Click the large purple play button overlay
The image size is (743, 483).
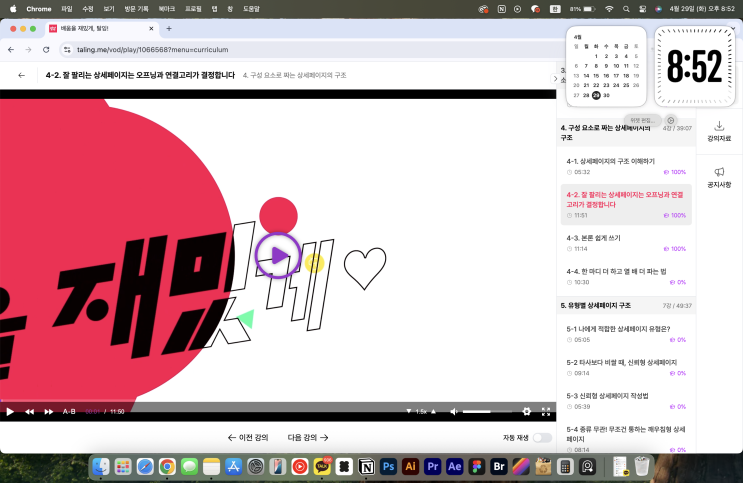pyautogui.click(x=278, y=255)
